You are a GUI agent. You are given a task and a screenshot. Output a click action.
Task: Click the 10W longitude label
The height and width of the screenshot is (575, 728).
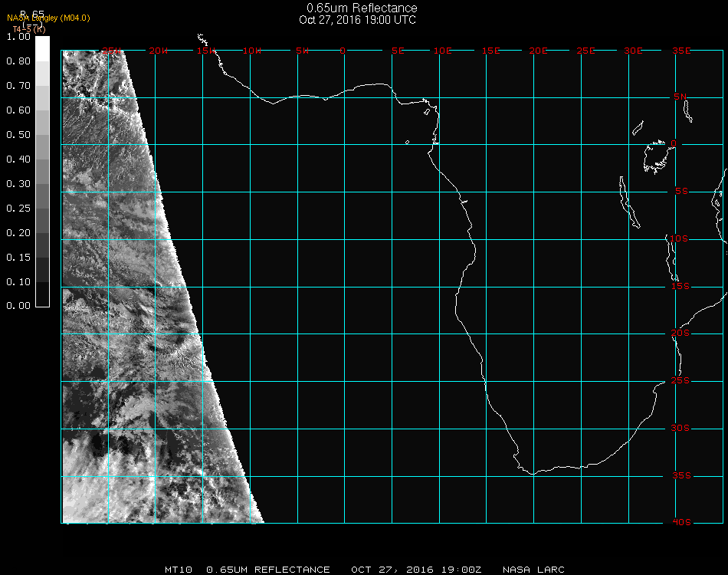[252, 51]
